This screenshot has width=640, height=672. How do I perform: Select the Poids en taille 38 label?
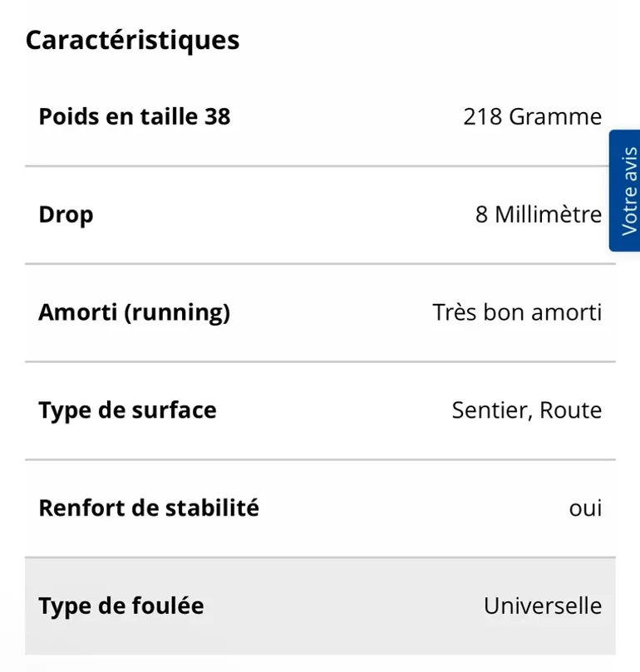[135, 116]
